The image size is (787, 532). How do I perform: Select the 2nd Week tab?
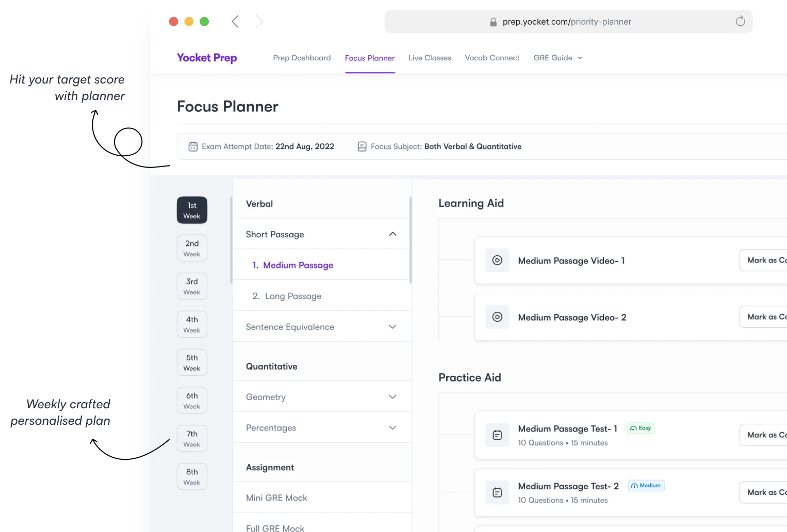(x=192, y=248)
